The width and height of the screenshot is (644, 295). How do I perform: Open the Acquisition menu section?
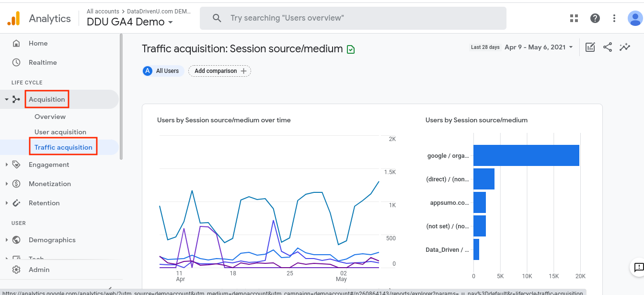(46, 99)
